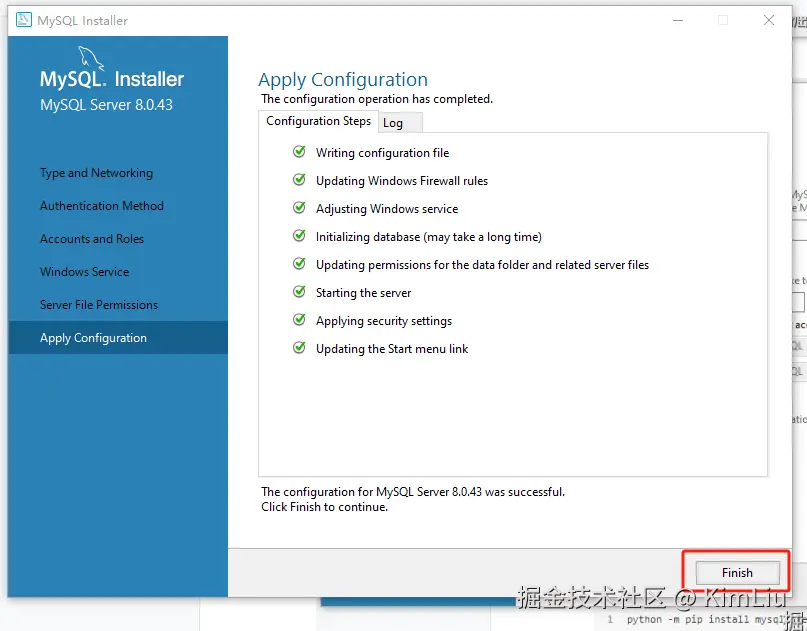The height and width of the screenshot is (631, 807).
Task: Click the 'Initializing database (may take a long time)' text
Action: [429, 237]
